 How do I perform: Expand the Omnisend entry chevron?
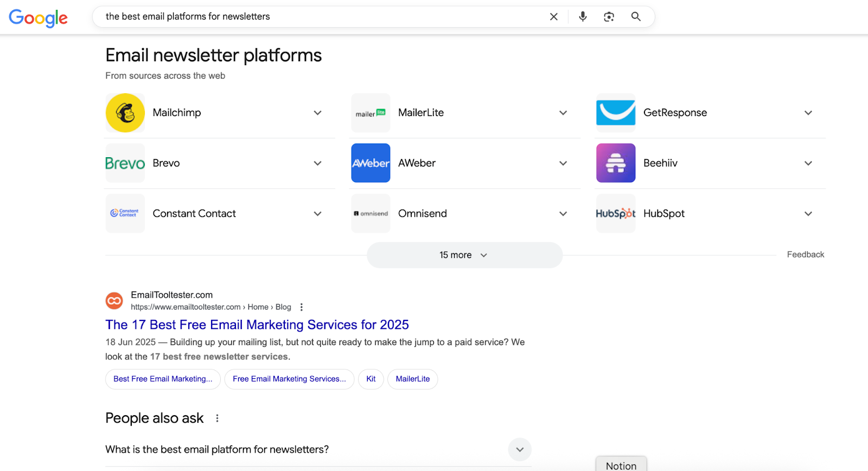pyautogui.click(x=563, y=214)
